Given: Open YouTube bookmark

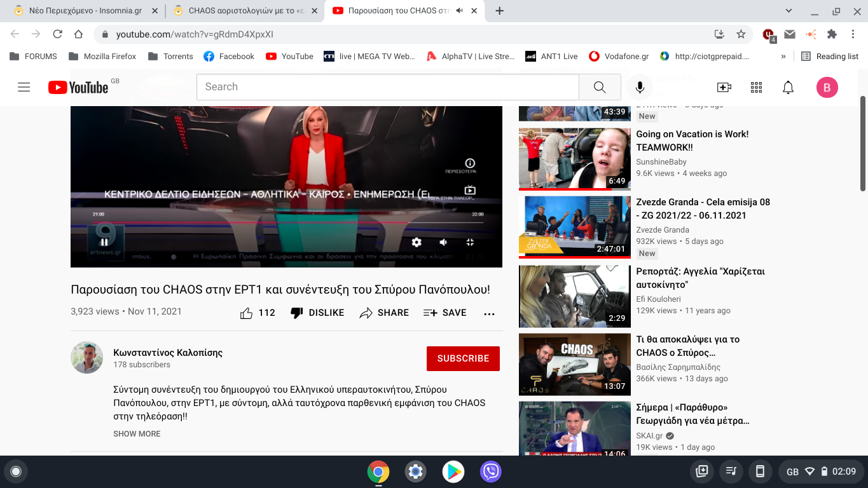Looking at the screenshot, I should coord(289,57).
